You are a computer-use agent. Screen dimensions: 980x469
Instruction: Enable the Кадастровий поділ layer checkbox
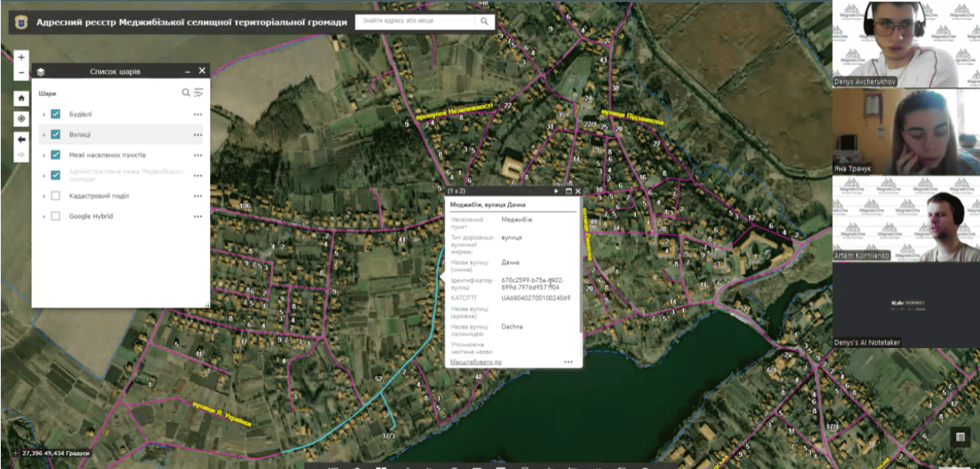tap(56, 196)
